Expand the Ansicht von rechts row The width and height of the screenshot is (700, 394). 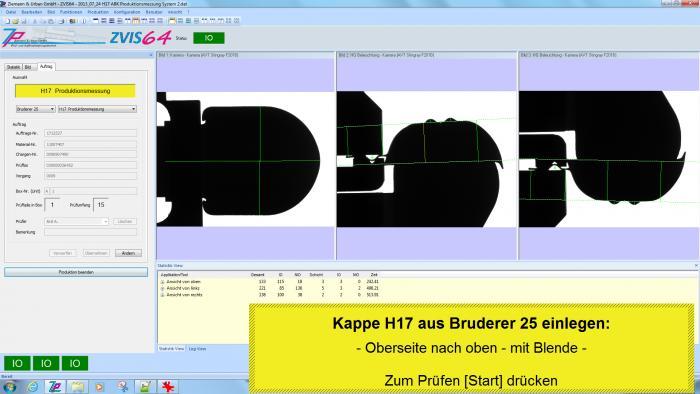(x=162, y=294)
